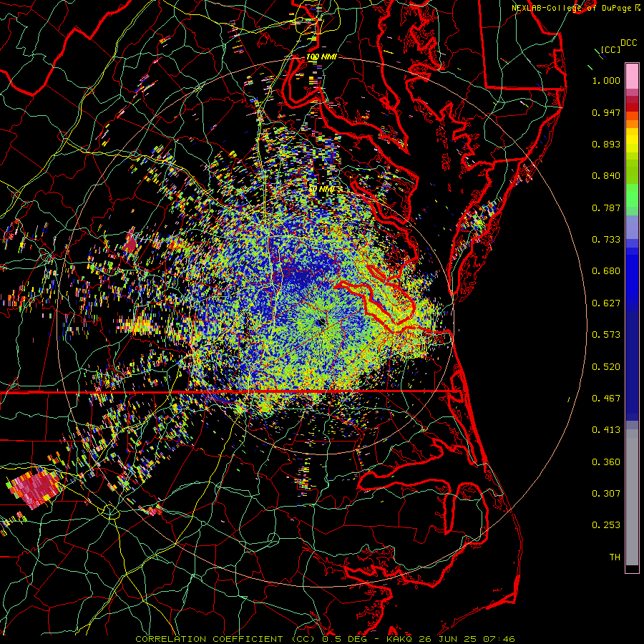This screenshot has width=644, height=644.
Task: Select the 0.787 scale label
Action: point(606,208)
